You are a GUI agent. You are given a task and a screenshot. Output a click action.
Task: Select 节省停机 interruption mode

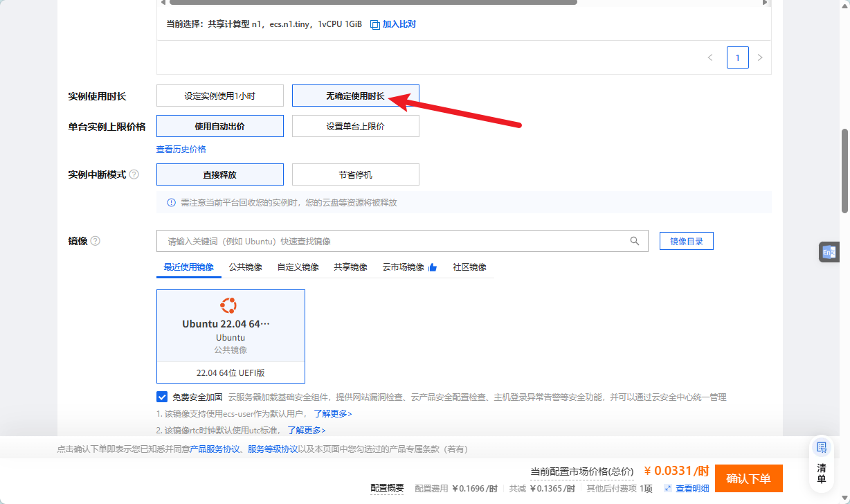[356, 174]
